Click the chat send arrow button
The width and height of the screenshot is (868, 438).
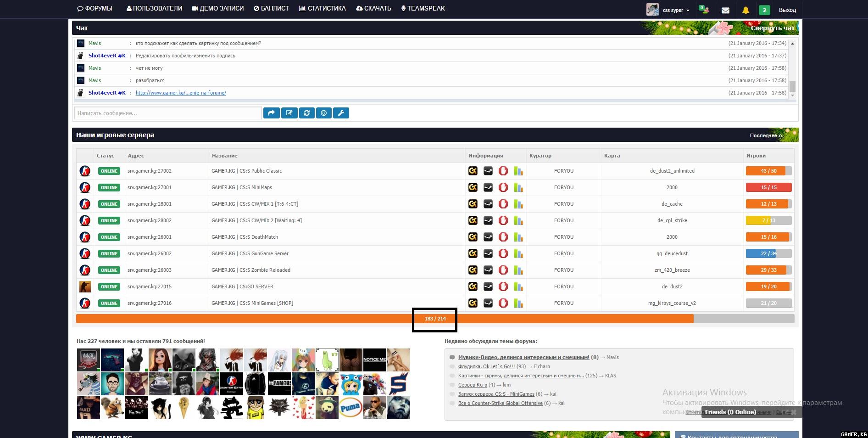[x=271, y=113]
